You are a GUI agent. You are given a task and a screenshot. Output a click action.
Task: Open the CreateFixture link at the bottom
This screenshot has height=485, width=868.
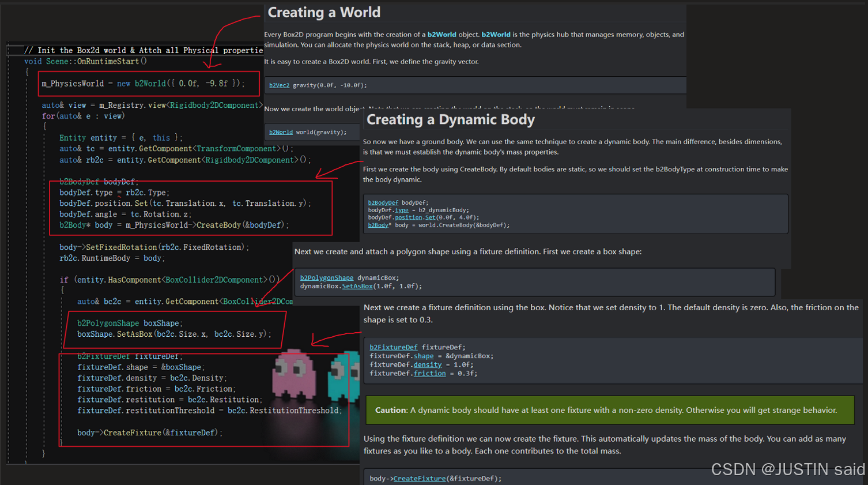419,479
